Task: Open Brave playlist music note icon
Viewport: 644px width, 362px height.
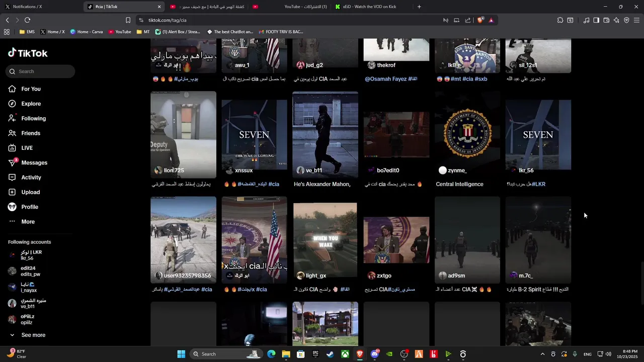Action: (586, 20)
